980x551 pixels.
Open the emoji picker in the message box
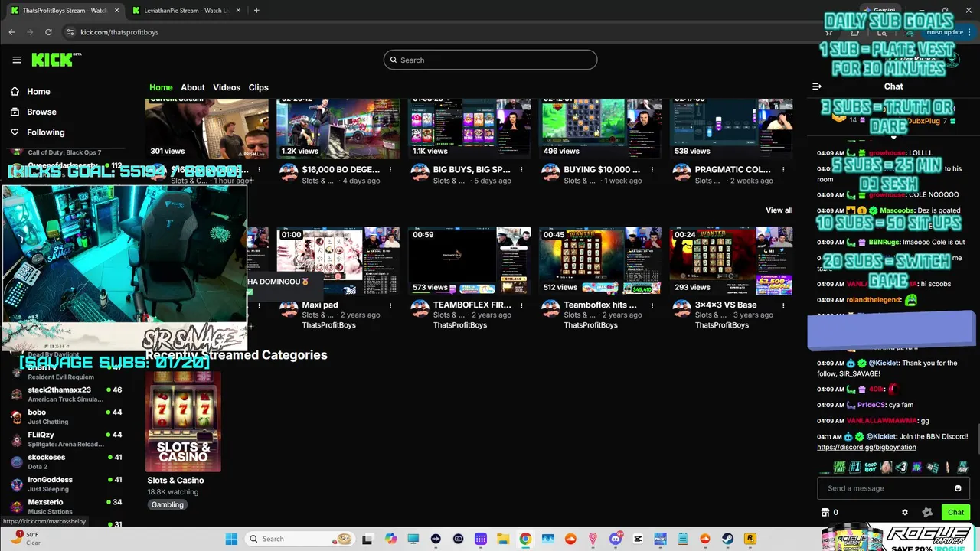coord(958,488)
